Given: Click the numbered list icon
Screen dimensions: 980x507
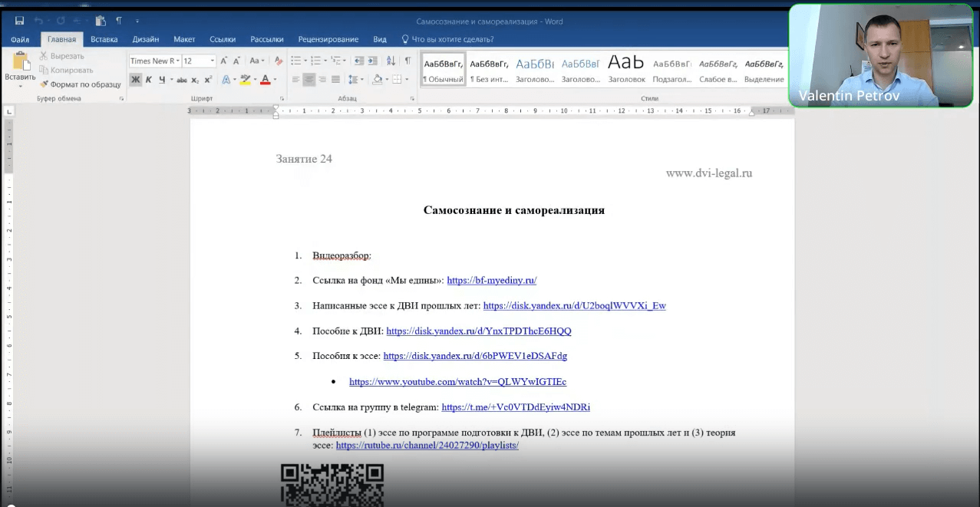Looking at the screenshot, I should pyautogui.click(x=316, y=61).
